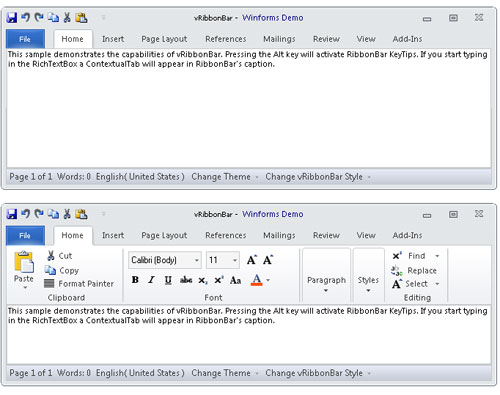The image size is (500, 395).
Task: Click Grow Font icon (first large A)
Action: click(x=252, y=260)
